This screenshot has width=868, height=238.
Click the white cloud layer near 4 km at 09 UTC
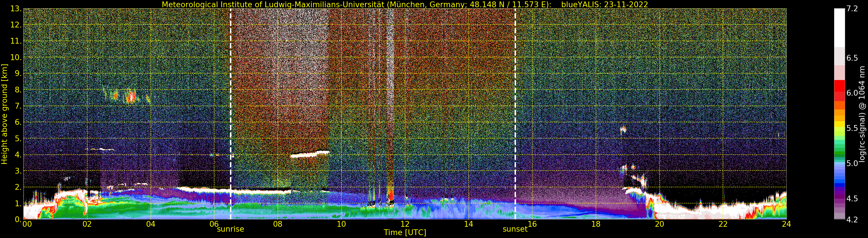click(x=310, y=154)
